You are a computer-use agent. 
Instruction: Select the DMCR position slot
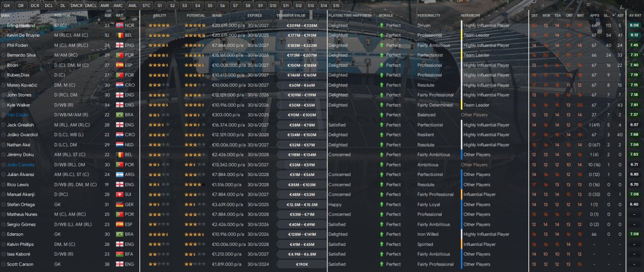click(x=76, y=5)
